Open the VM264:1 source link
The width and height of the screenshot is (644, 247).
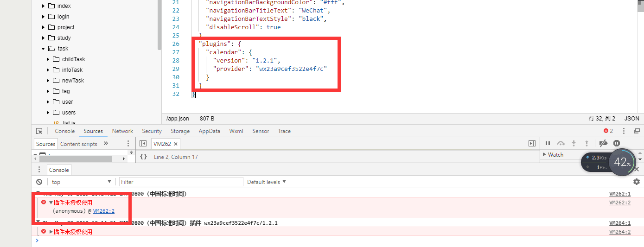(620, 223)
